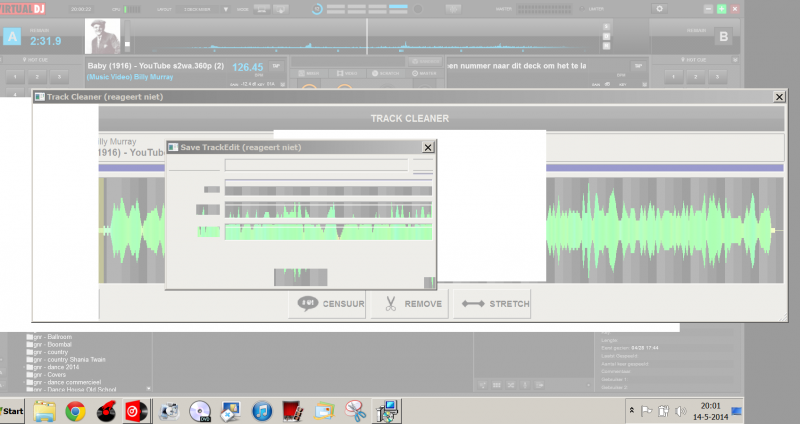Click folder list scroll-down arrow
This screenshot has width=800, height=424.
click(x=148, y=389)
